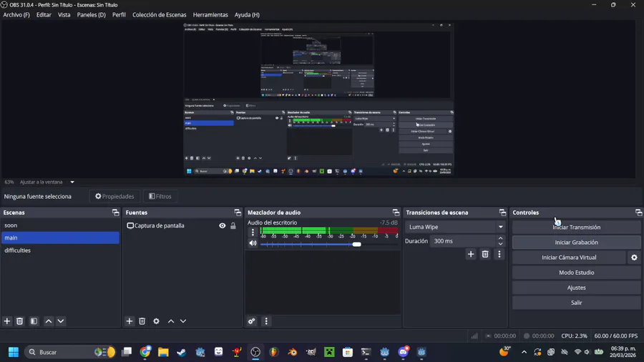Undock the Transiciones de escena panel
The image size is (644, 362).
pyautogui.click(x=502, y=212)
